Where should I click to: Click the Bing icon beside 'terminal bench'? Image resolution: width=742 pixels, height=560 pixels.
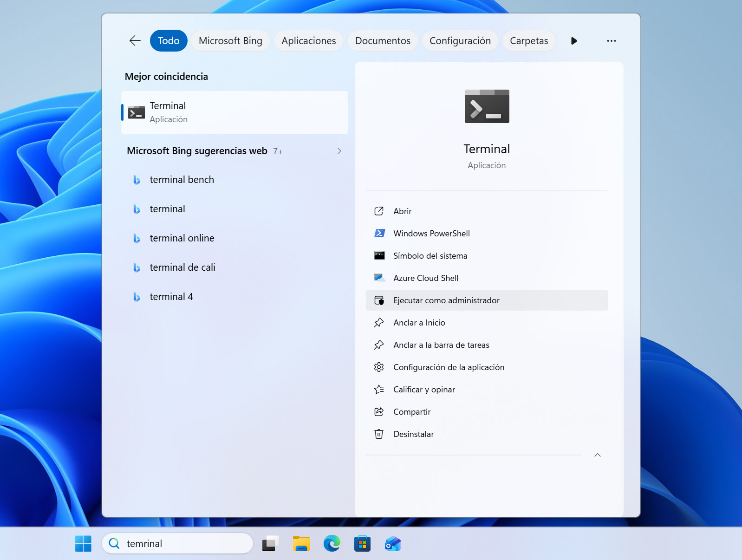click(137, 180)
